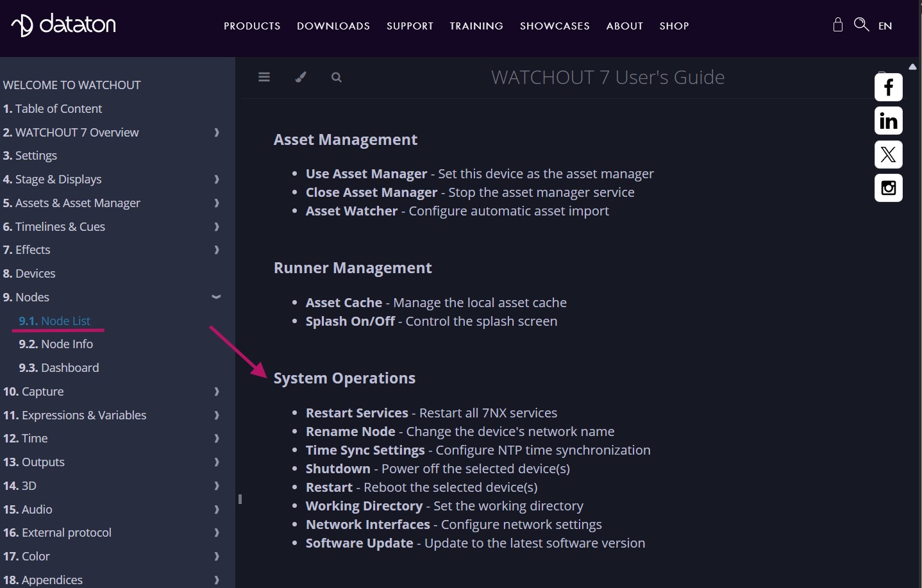Open the Instagram icon
Image resolution: width=922 pixels, height=588 pixels.
[x=888, y=188]
